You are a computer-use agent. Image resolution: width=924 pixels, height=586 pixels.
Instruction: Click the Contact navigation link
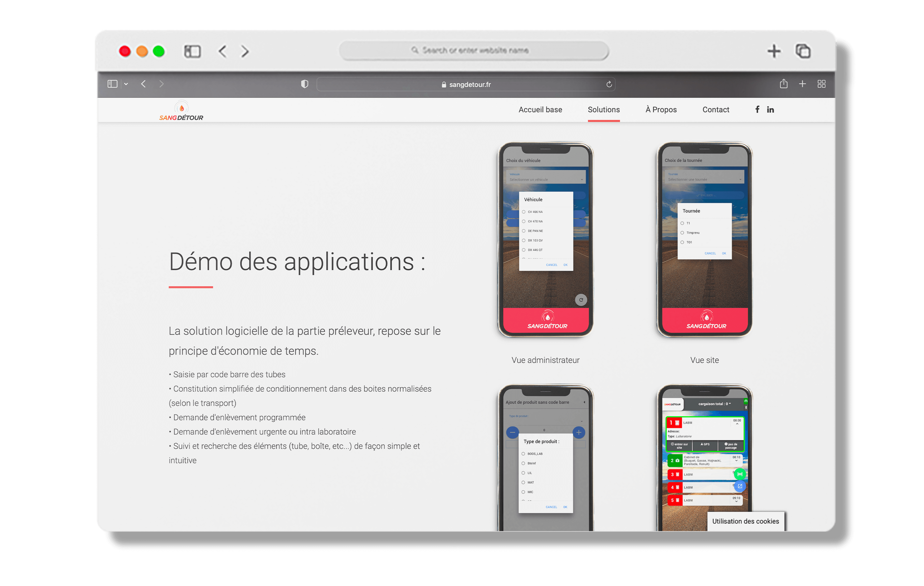[716, 110]
